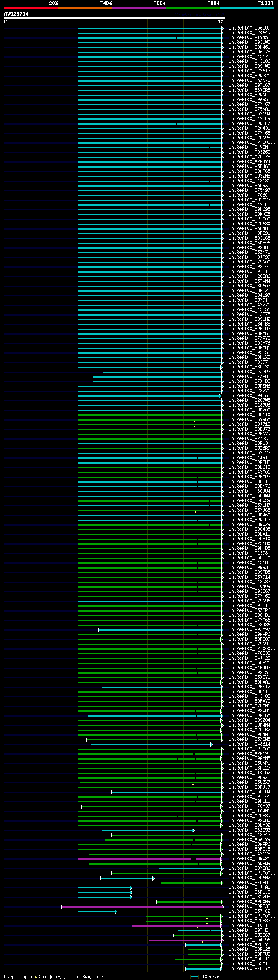
Task: Select the UniRef100_B9SMV3 label
Action: pyautogui.click(x=249, y=200)
